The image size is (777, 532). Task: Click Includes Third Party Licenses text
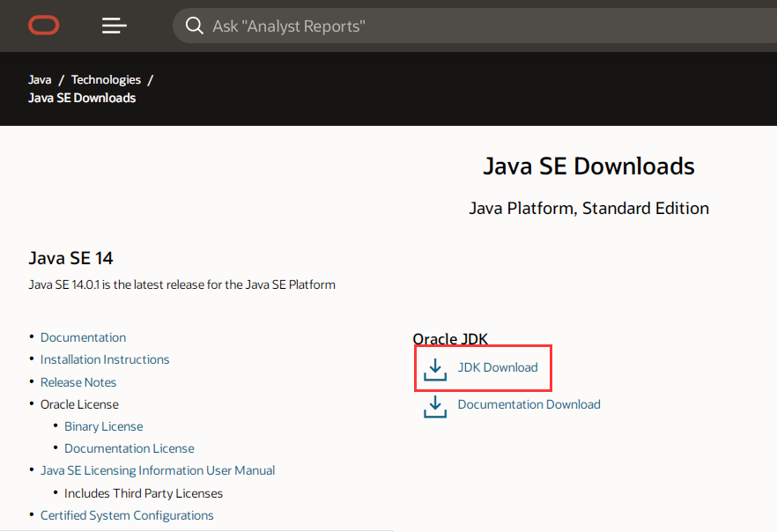[144, 493]
